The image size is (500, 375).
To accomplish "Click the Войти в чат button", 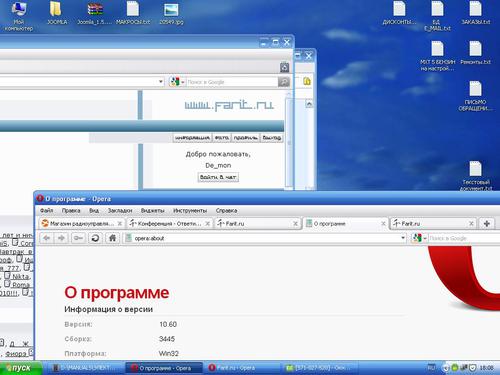I will [x=218, y=177].
